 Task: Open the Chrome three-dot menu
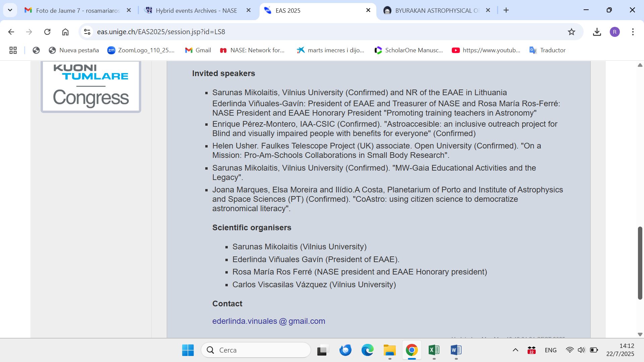pyautogui.click(x=633, y=32)
